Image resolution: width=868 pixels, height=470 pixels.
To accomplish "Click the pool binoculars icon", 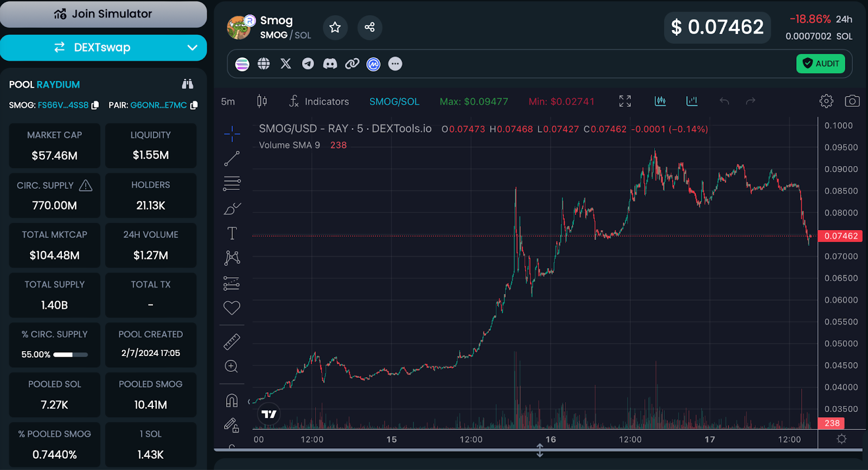I will (188, 84).
